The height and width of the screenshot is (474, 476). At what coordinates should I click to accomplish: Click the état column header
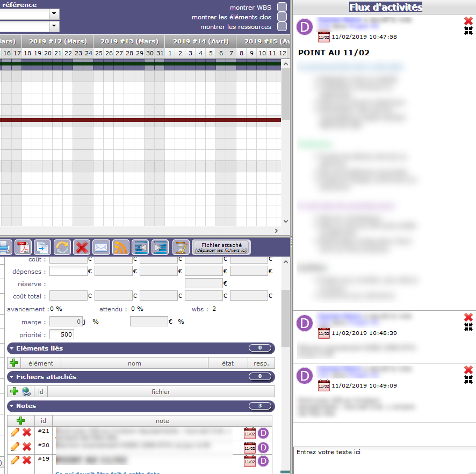coord(228,363)
